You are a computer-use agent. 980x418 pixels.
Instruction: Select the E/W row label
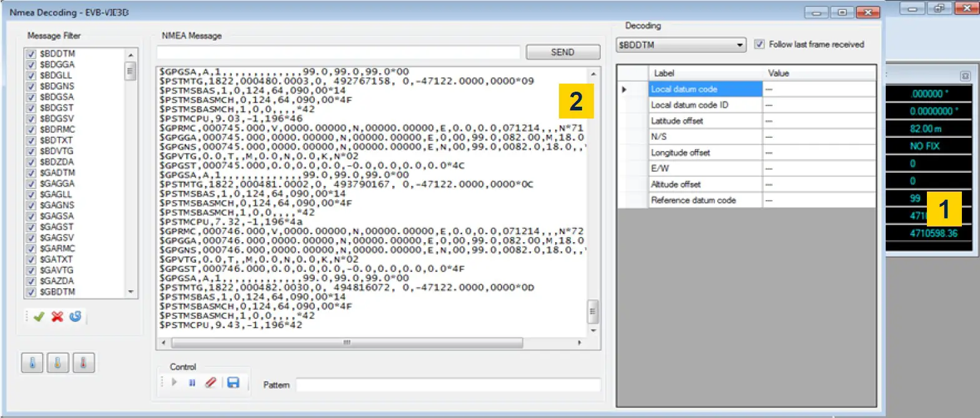click(x=660, y=168)
